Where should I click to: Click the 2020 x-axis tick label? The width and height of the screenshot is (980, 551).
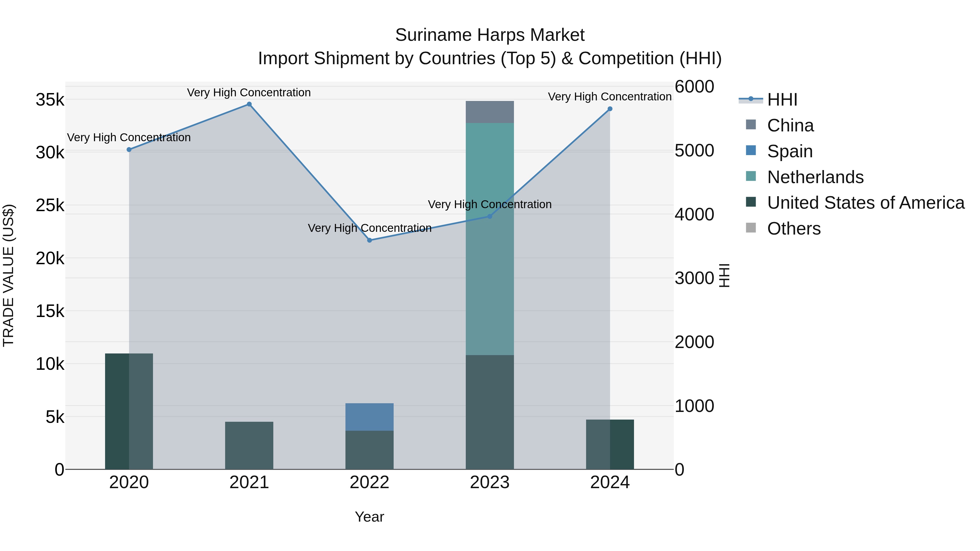129,482
